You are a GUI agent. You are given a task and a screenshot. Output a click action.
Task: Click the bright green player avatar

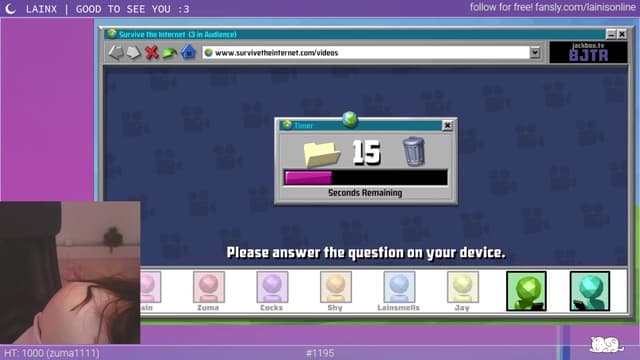click(526, 291)
